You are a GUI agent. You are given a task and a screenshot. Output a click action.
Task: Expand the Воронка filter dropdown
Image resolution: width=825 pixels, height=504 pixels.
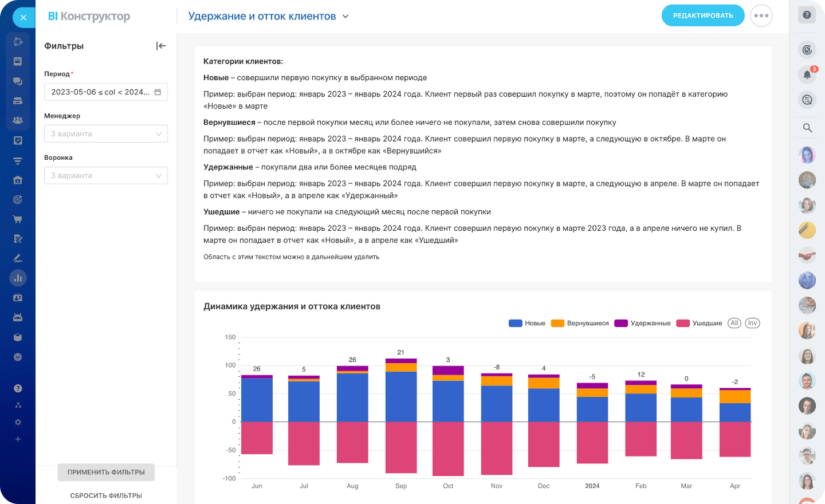point(106,176)
